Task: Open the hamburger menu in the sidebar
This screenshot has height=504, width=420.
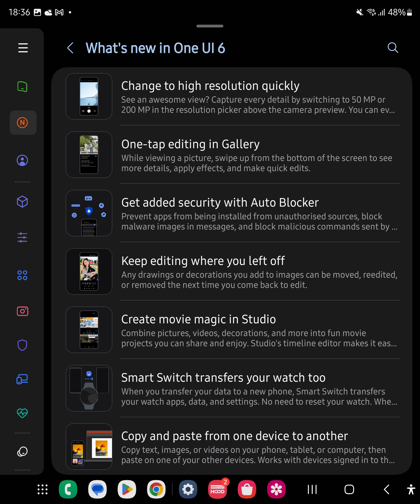Action: click(23, 48)
